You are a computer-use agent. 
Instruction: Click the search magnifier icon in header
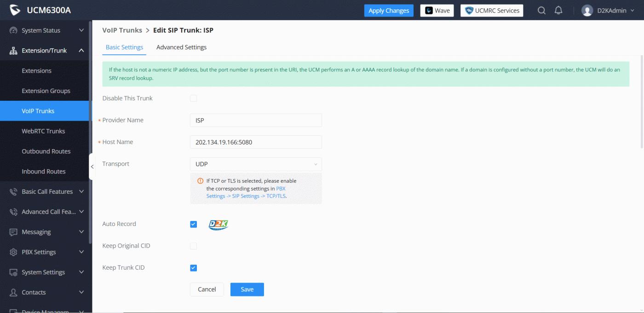click(x=542, y=11)
